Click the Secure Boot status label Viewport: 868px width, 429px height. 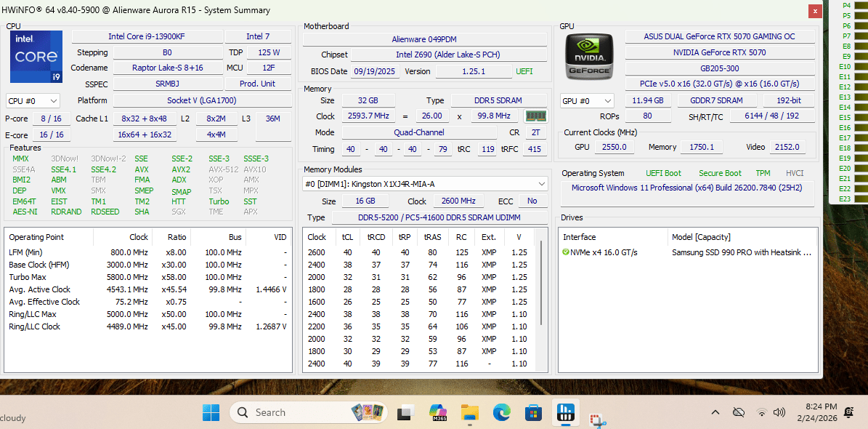pos(720,174)
